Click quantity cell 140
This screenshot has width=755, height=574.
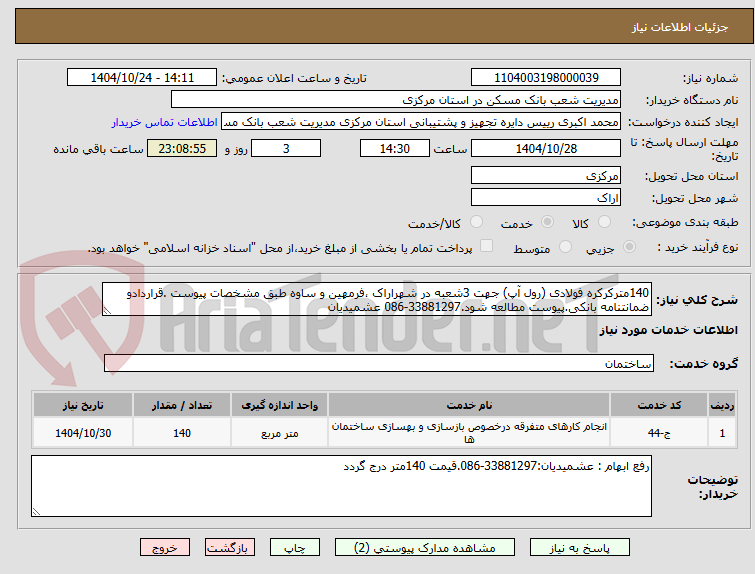[x=182, y=433]
